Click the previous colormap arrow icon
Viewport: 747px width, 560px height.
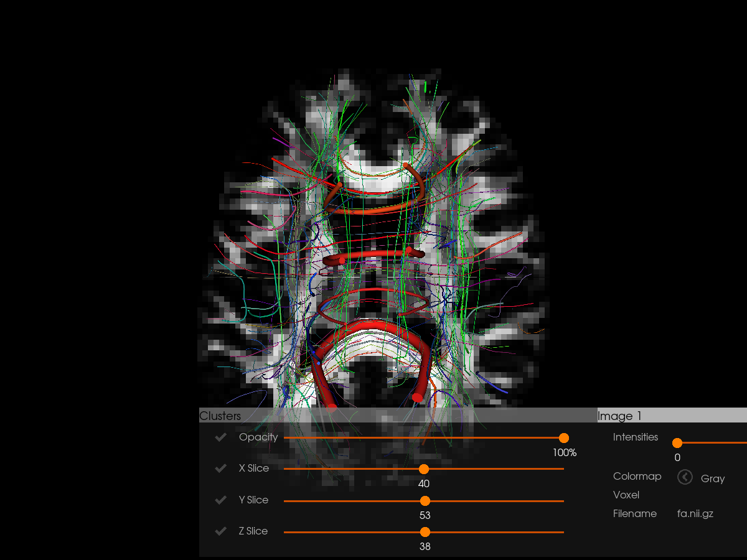[x=685, y=477]
